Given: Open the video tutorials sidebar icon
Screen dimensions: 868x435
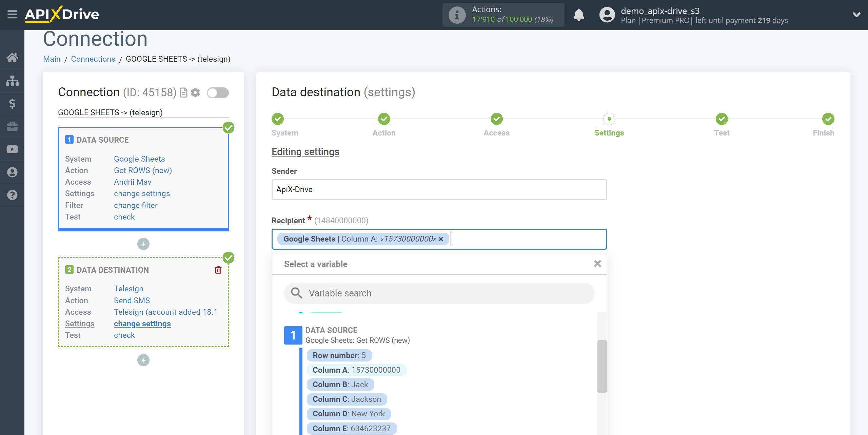Looking at the screenshot, I should (x=12, y=149).
